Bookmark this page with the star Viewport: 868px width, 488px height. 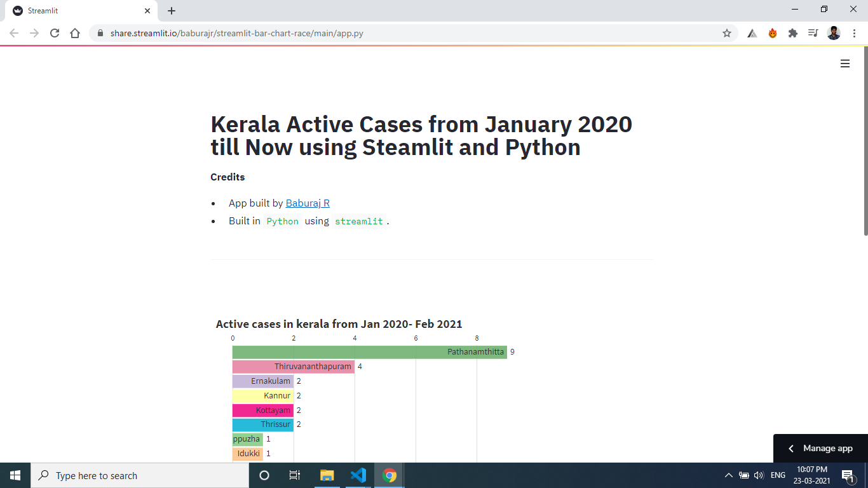point(727,33)
